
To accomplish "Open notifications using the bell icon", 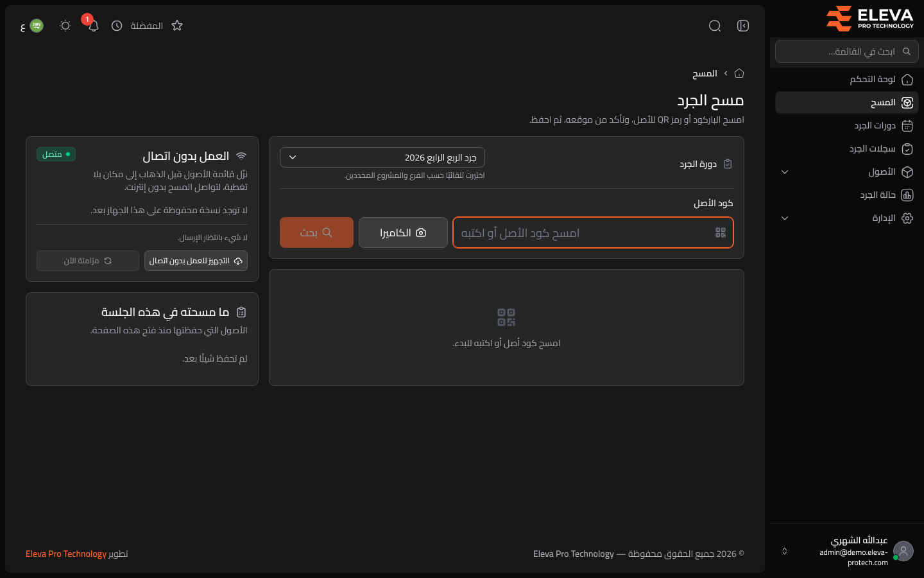I will [x=93, y=26].
